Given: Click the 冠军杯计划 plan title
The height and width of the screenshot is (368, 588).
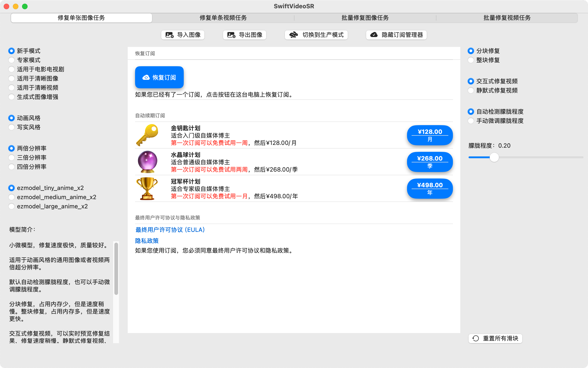Looking at the screenshot, I should 186,181.
